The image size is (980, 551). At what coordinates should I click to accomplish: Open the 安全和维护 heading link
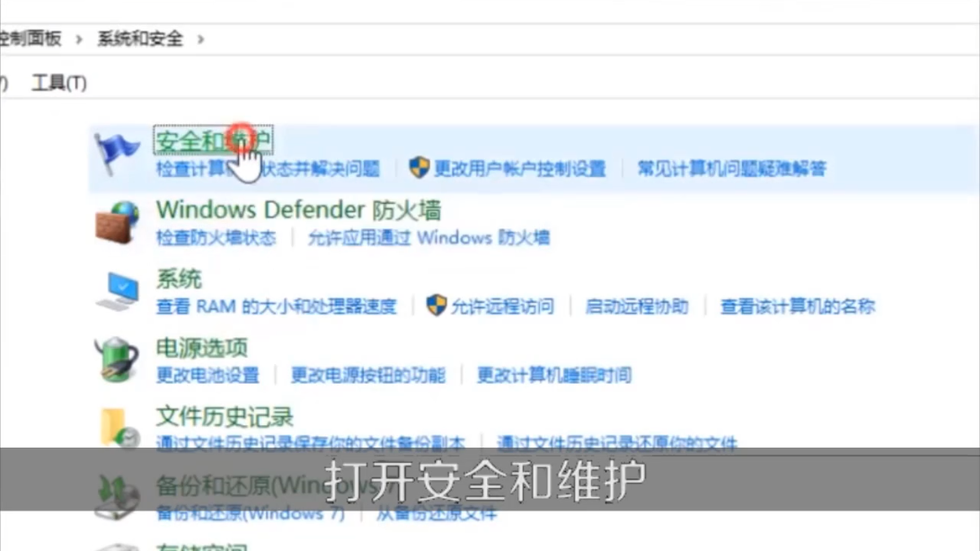(213, 141)
